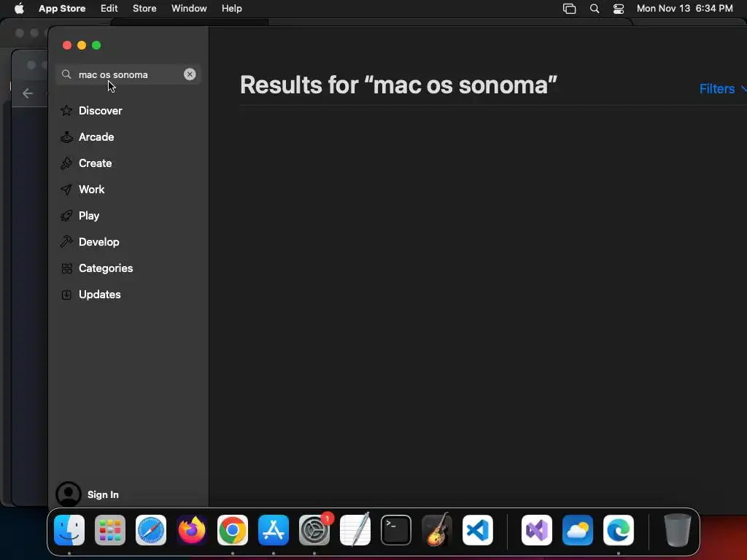Open Launchpad from the Dock

[x=110, y=530]
